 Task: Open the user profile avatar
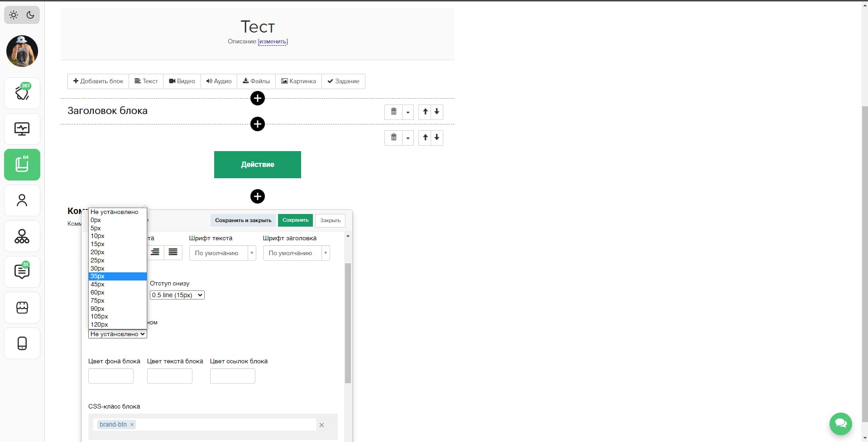(x=22, y=51)
